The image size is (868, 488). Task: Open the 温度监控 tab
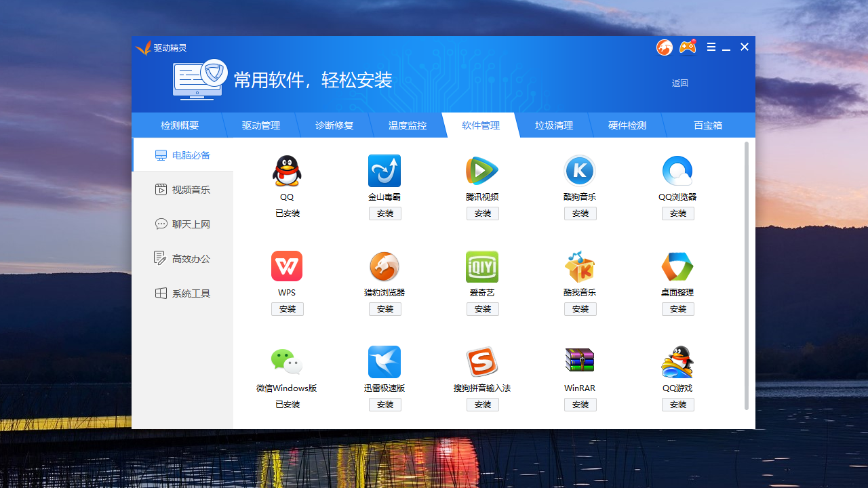click(x=408, y=125)
